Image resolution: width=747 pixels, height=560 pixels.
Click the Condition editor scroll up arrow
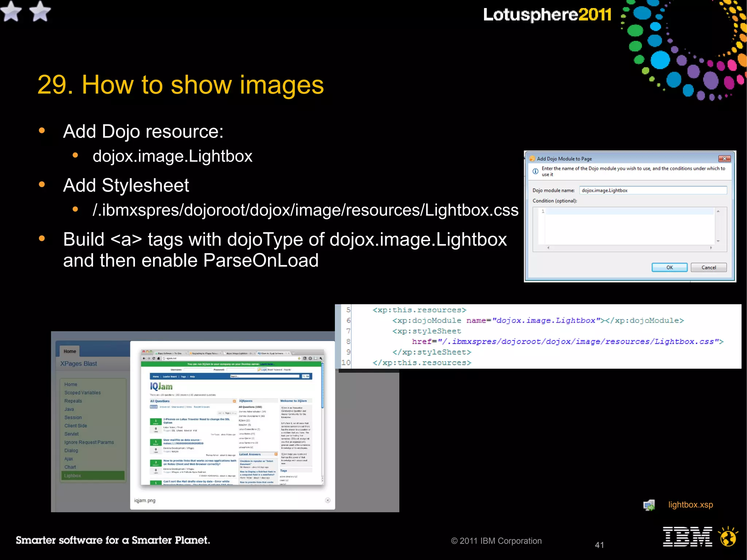click(718, 211)
